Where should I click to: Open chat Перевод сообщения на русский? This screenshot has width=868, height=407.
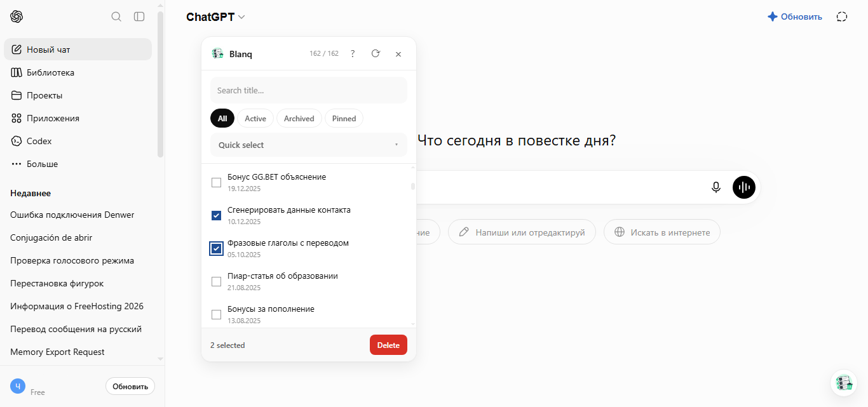click(x=78, y=329)
